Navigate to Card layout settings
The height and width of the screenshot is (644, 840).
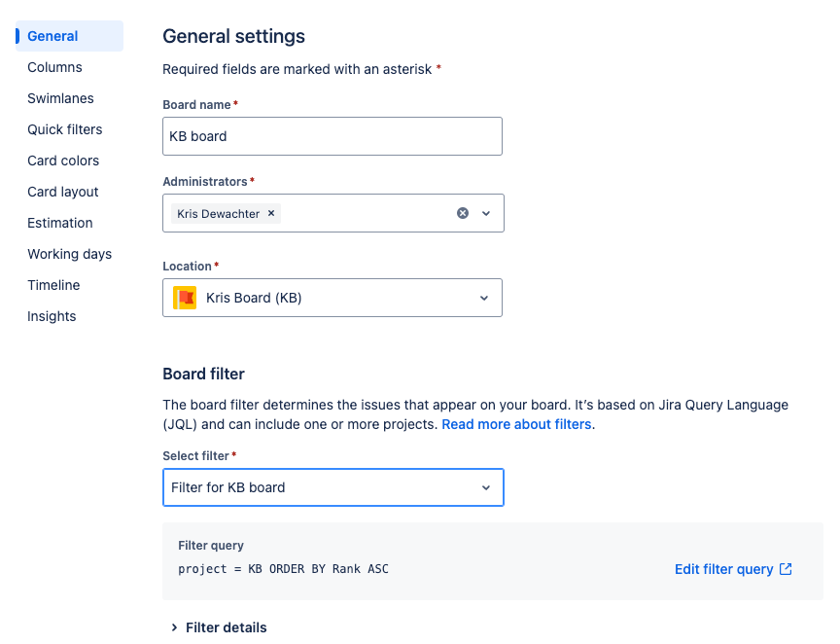(63, 192)
